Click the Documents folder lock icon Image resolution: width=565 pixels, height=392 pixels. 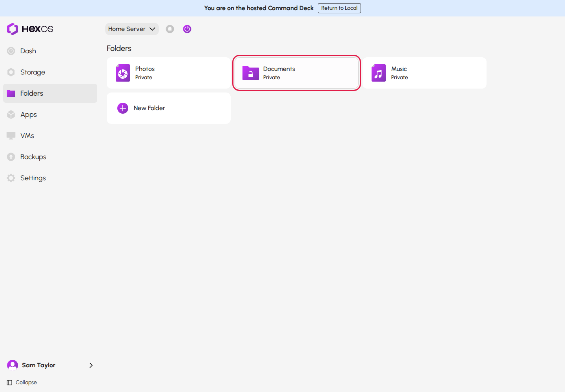point(251,73)
